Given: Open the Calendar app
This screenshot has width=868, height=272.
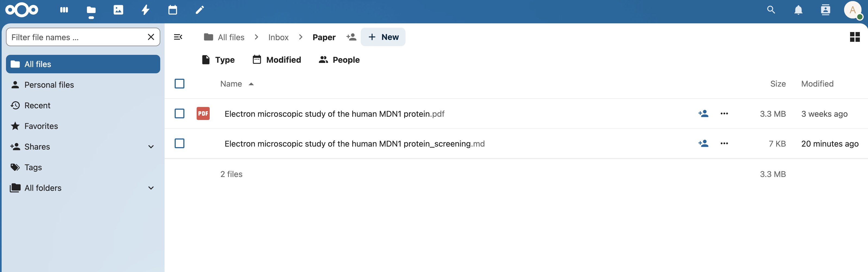Looking at the screenshot, I should point(173,10).
